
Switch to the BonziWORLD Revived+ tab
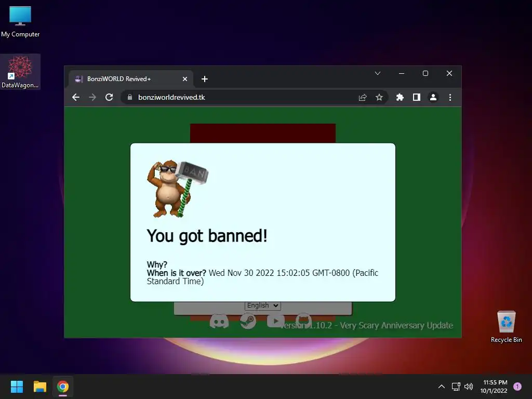coord(130,79)
